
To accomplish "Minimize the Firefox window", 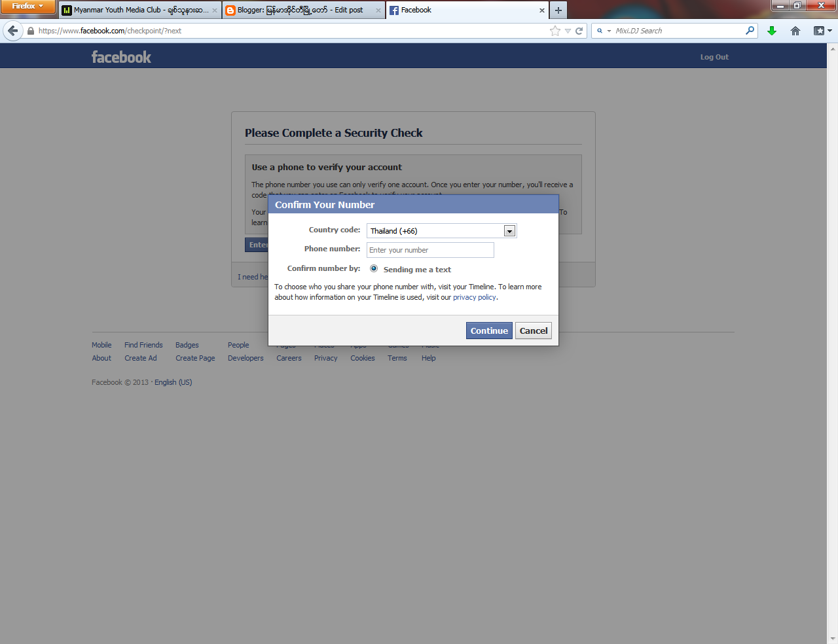I will tap(780, 6).
